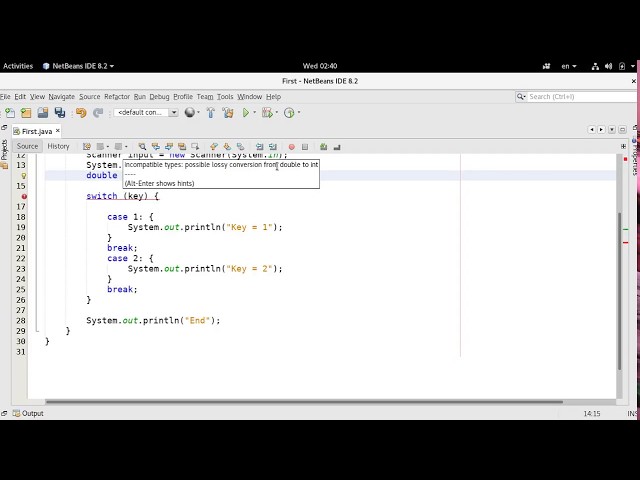Open the Output panel tab
This screenshot has height=480, width=640.
coord(28,413)
